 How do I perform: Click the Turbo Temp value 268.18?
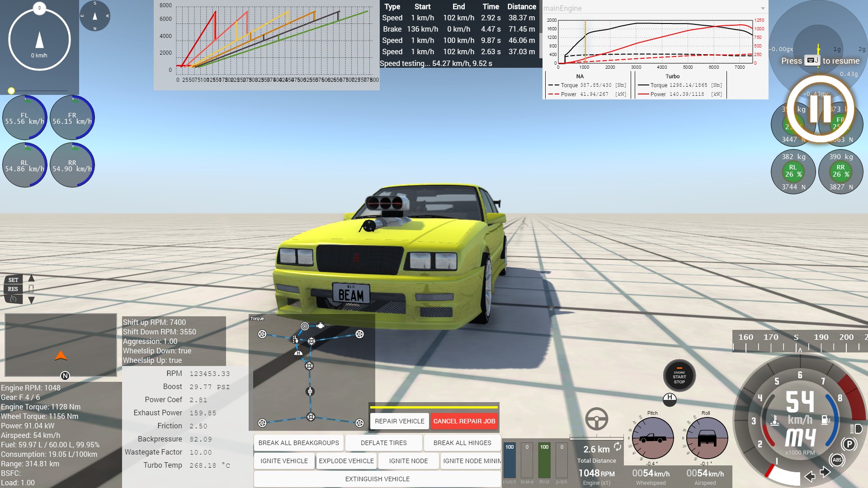210,465
